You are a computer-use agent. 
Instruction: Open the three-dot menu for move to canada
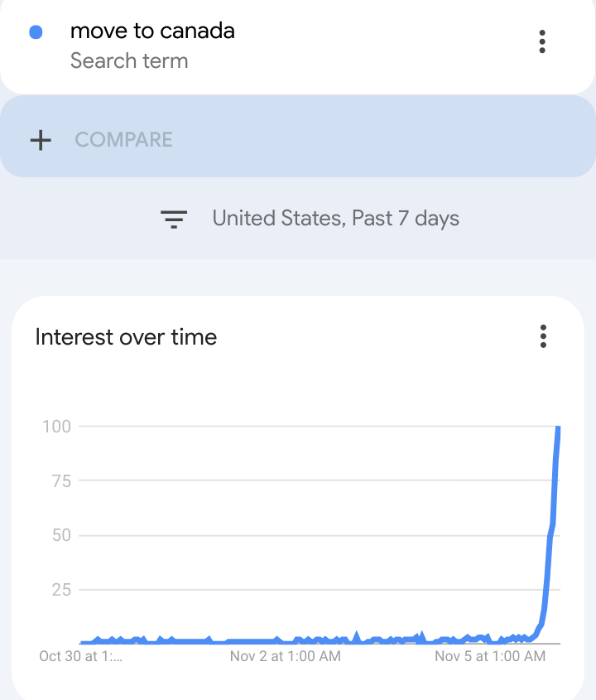(542, 41)
